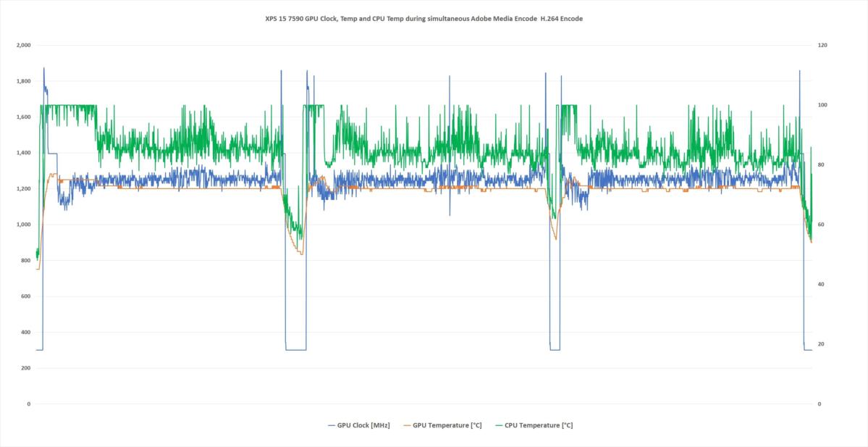Image resolution: width=868 pixels, height=447 pixels.
Task: Click the 1,800 label on left axis
Action: [23, 81]
